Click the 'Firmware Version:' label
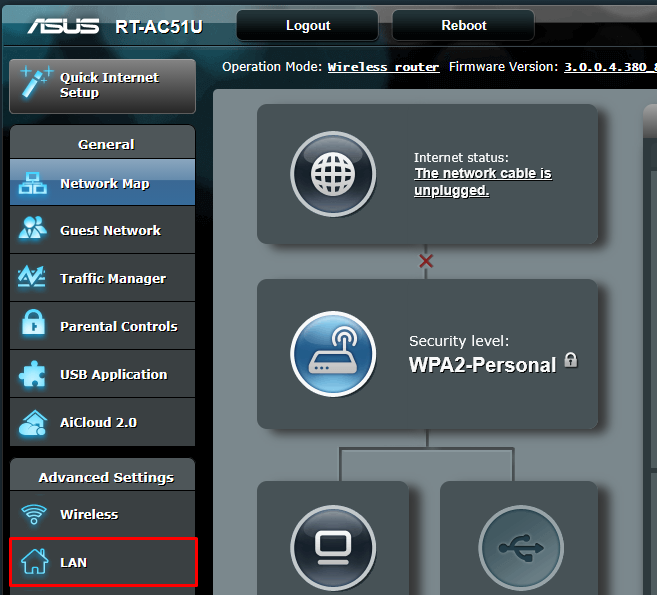The width and height of the screenshot is (657, 595). (x=504, y=67)
